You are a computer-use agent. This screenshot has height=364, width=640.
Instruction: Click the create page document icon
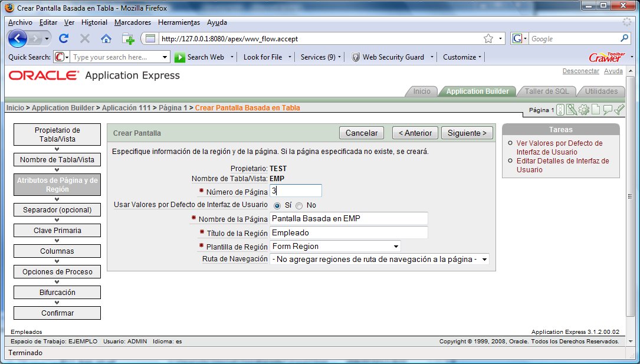pyautogui.click(x=596, y=110)
